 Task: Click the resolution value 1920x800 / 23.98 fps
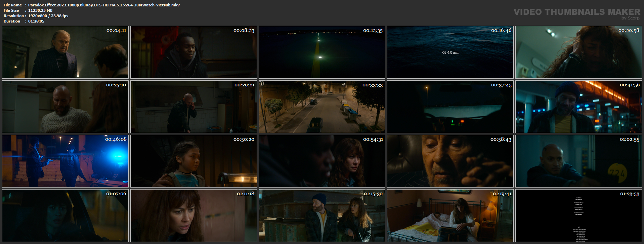coord(48,16)
